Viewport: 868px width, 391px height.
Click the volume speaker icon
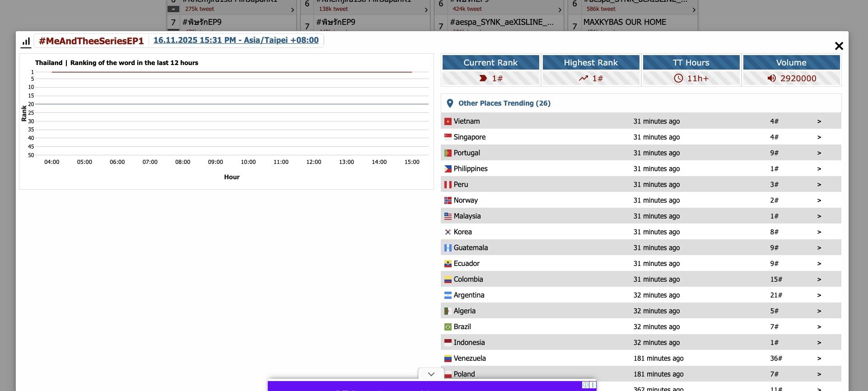771,79
